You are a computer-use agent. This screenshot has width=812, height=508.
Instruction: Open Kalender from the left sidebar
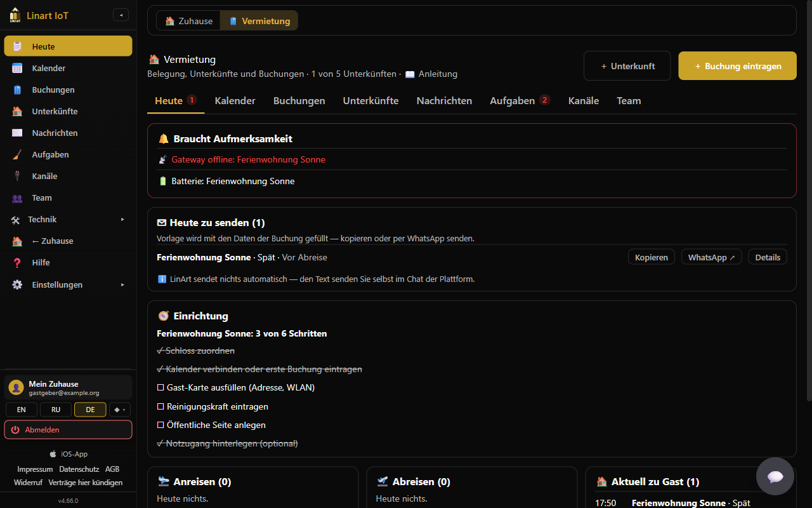click(68, 68)
